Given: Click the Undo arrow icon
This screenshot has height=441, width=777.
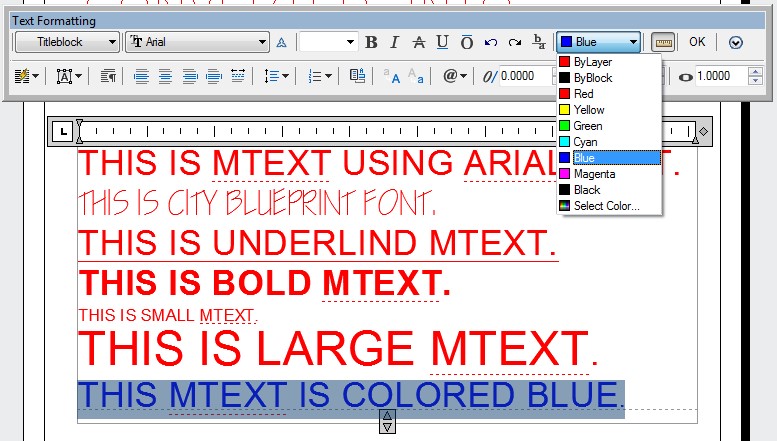Looking at the screenshot, I should point(491,42).
